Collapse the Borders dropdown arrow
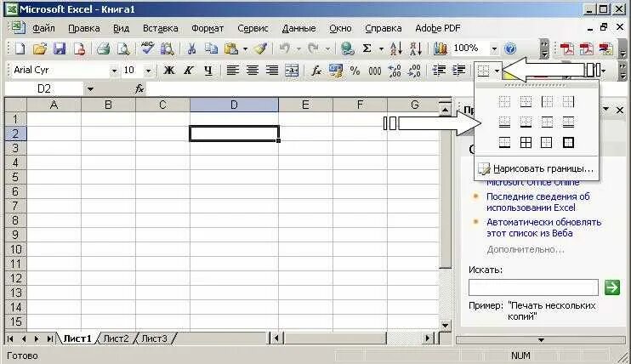Viewport: 631px width, 364px height. pos(497,71)
